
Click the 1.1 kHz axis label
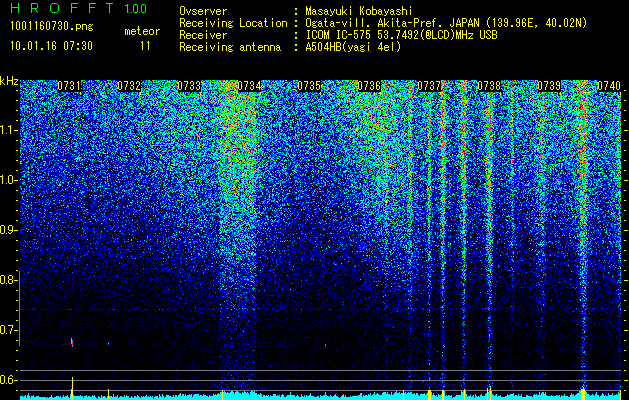[x=7, y=130]
